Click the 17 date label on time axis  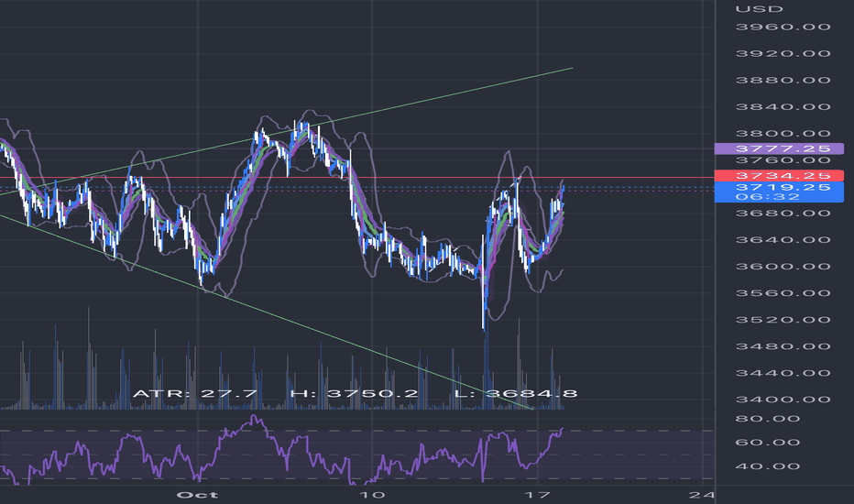537,495
